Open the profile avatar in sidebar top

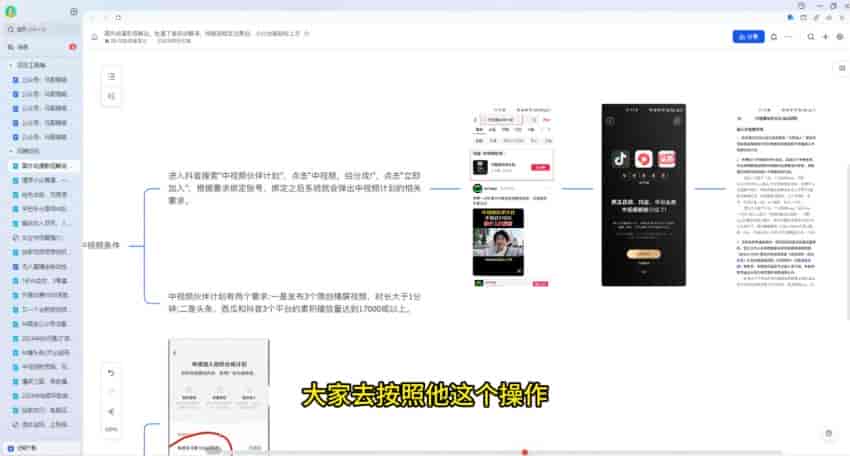pyautogui.click(x=11, y=11)
